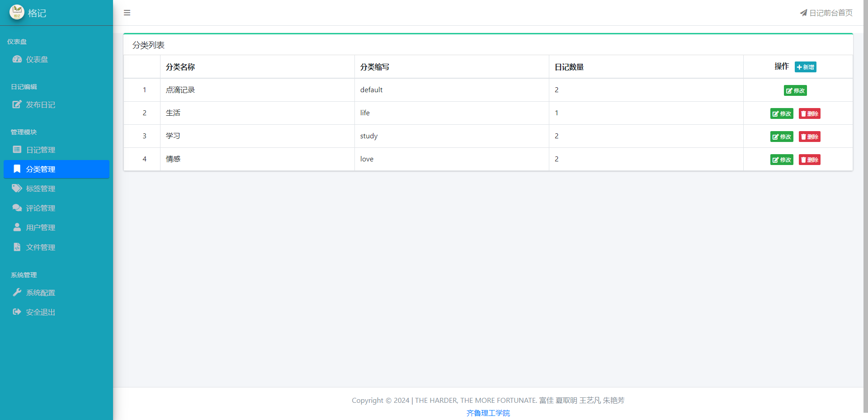Viewport: 868px width, 420px height.
Task: Open the 仪表盘 dashboard menu item
Action: point(37,59)
